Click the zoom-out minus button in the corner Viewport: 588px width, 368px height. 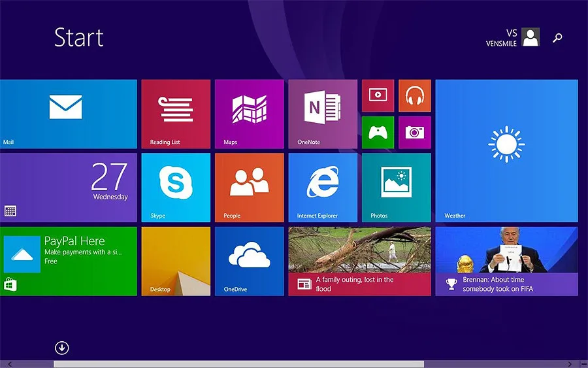coord(584,364)
